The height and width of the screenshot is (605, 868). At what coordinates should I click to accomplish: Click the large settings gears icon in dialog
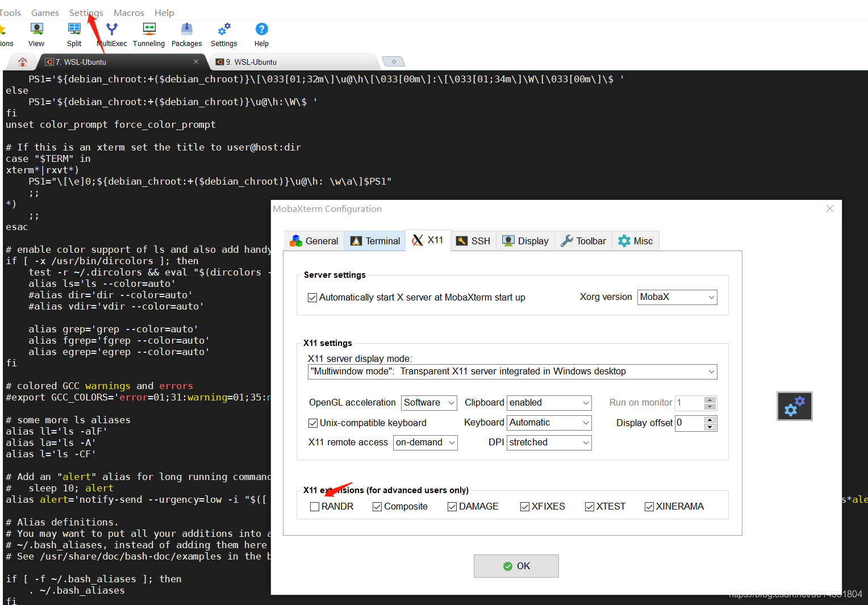(x=794, y=406)
